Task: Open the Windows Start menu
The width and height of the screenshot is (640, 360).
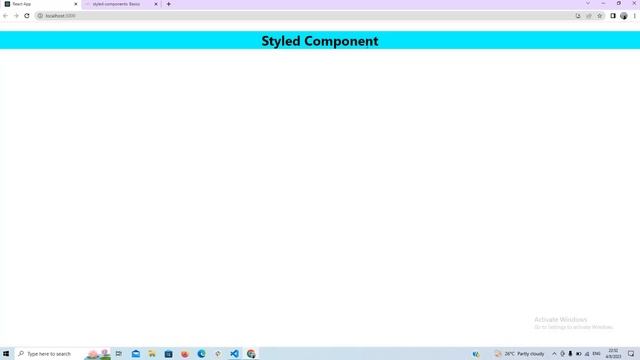Action: [6, 354]
